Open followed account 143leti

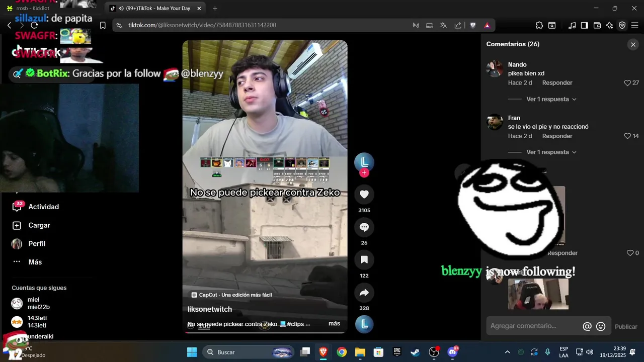click(29, 322)
